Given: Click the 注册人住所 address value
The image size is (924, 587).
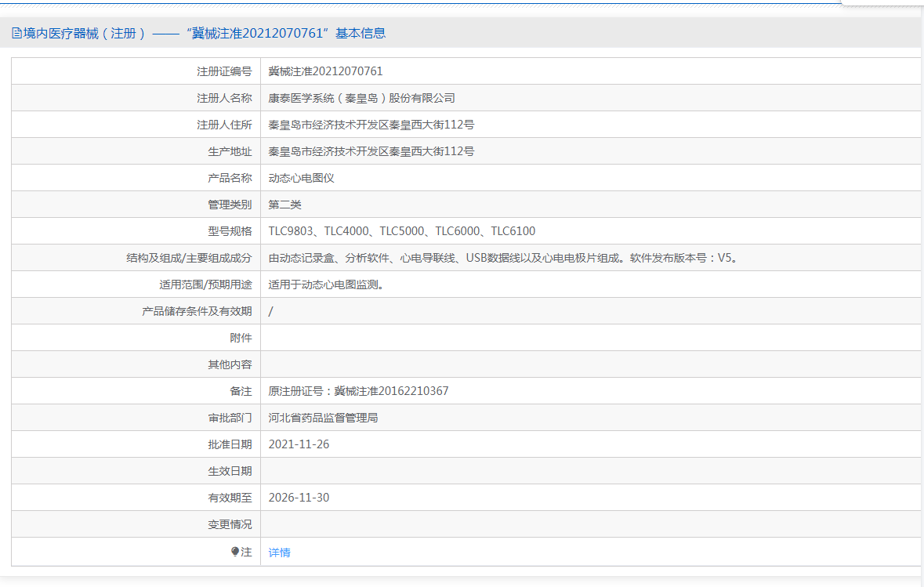Looking at the screenshot, I should click(371, 125).
